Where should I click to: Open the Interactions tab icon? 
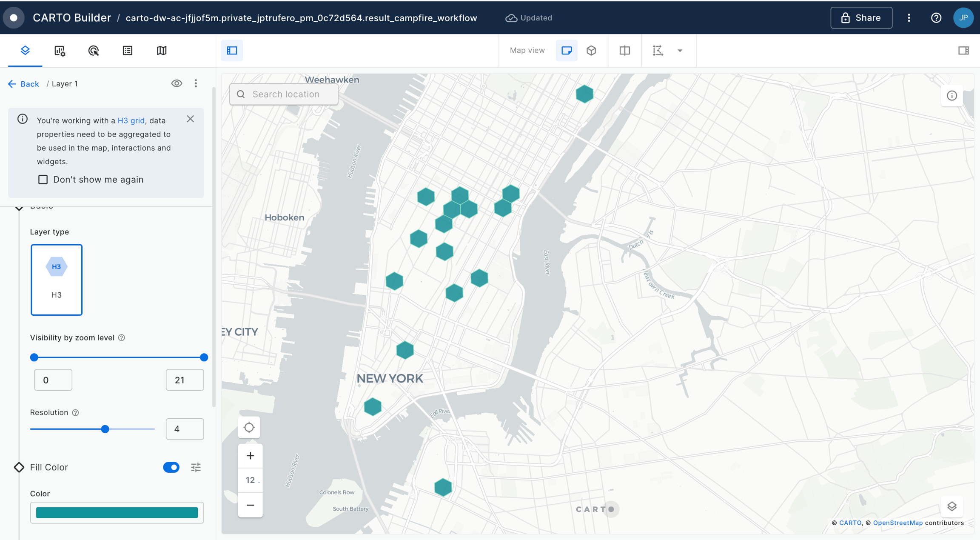click(94, 51)
